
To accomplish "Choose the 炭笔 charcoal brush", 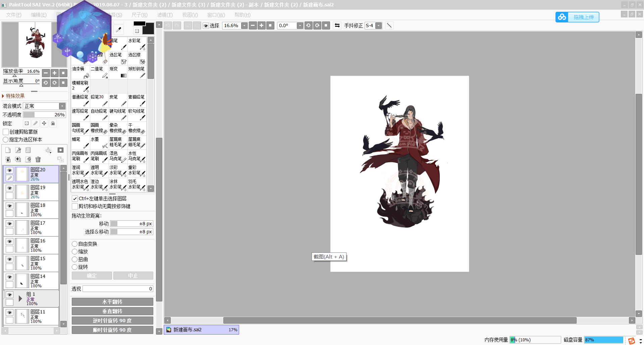I will pos(118,101).
